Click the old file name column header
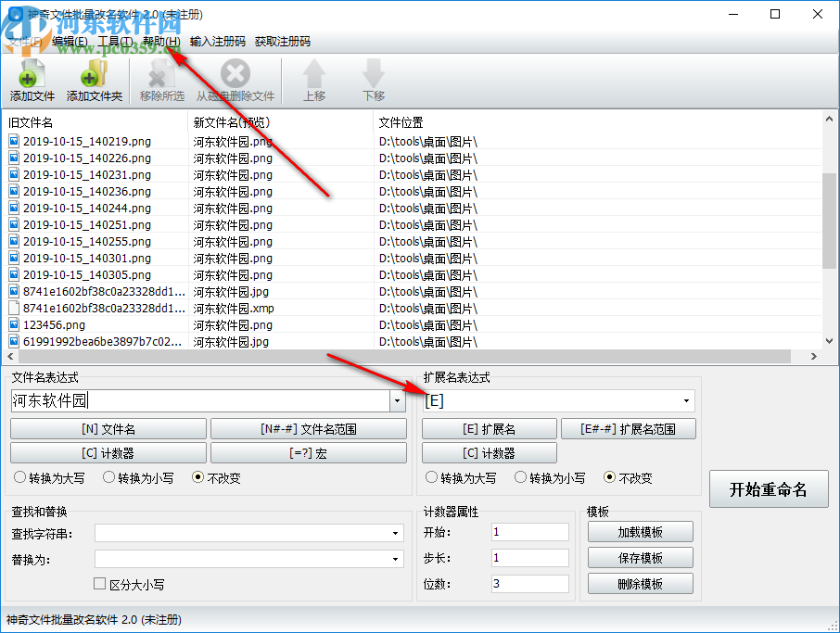This screenshot has width=840, height=633. click(95, 122)
